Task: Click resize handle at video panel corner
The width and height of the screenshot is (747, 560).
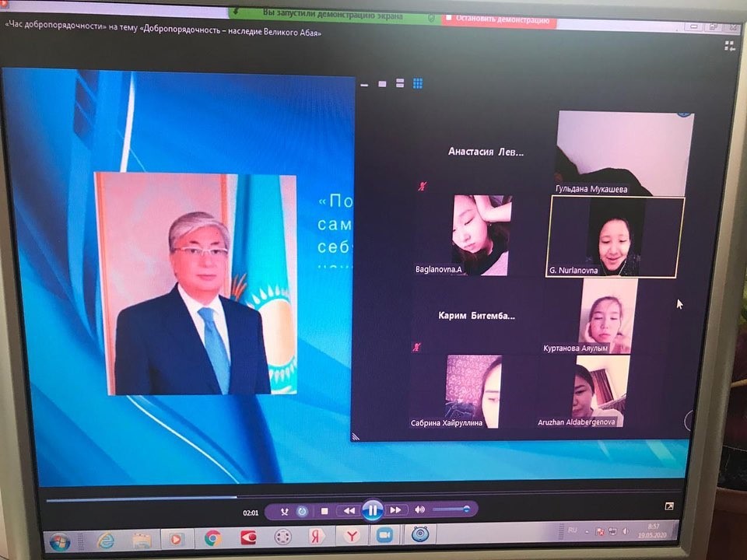Action: point(356,436)
